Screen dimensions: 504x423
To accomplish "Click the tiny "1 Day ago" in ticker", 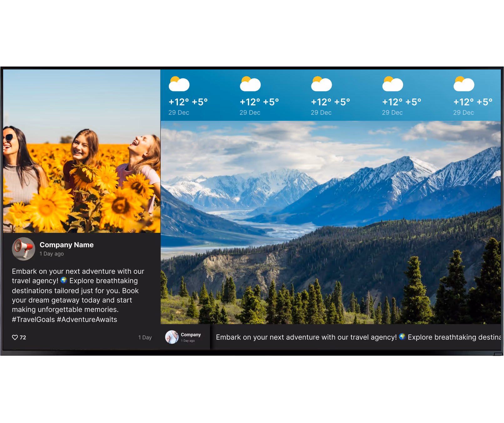I will tap(188, 341).
